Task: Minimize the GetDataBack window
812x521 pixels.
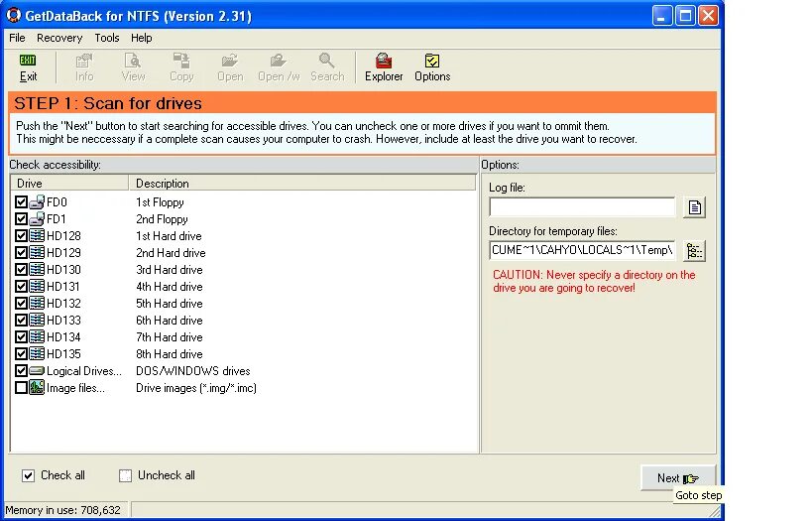Action: pyautogui.click(x=661, y=16)
